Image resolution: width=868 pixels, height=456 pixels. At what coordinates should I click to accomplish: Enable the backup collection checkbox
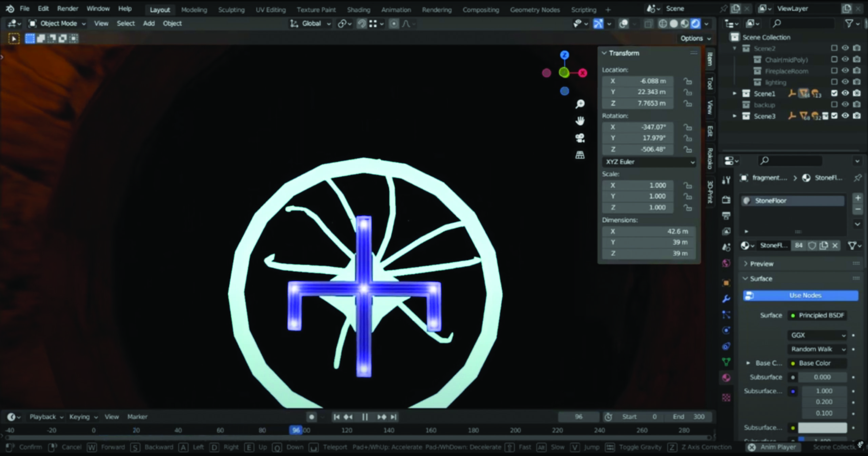pyautogui.click(x=834, y=105)
